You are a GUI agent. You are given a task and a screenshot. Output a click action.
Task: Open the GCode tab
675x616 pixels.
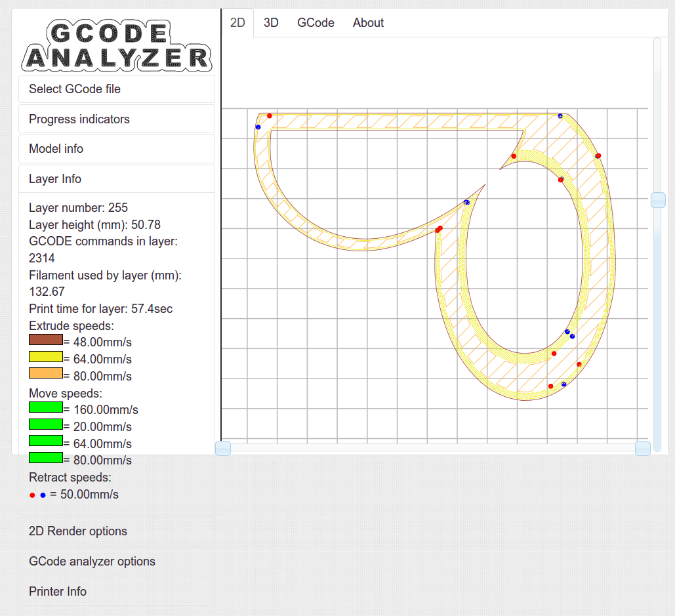[316, 23]
